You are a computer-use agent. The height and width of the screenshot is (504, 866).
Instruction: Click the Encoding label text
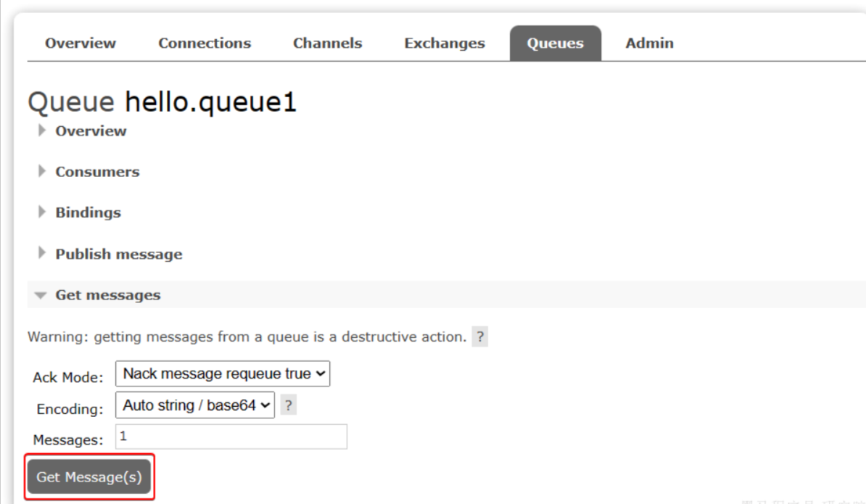pos(70,409)
